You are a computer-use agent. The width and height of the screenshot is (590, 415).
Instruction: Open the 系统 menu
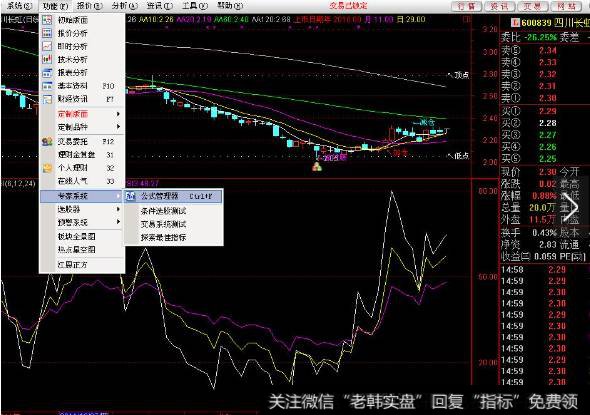pos(20,6)
